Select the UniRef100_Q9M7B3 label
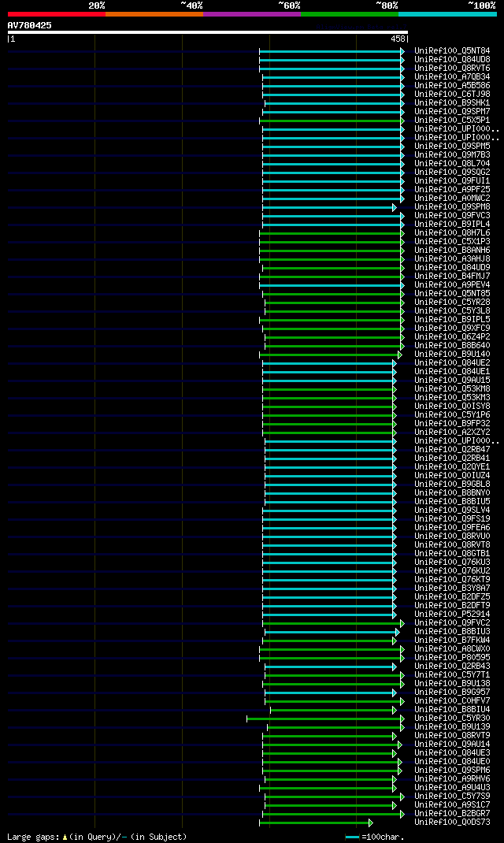 pyautogui.click(x=452, y=155)
